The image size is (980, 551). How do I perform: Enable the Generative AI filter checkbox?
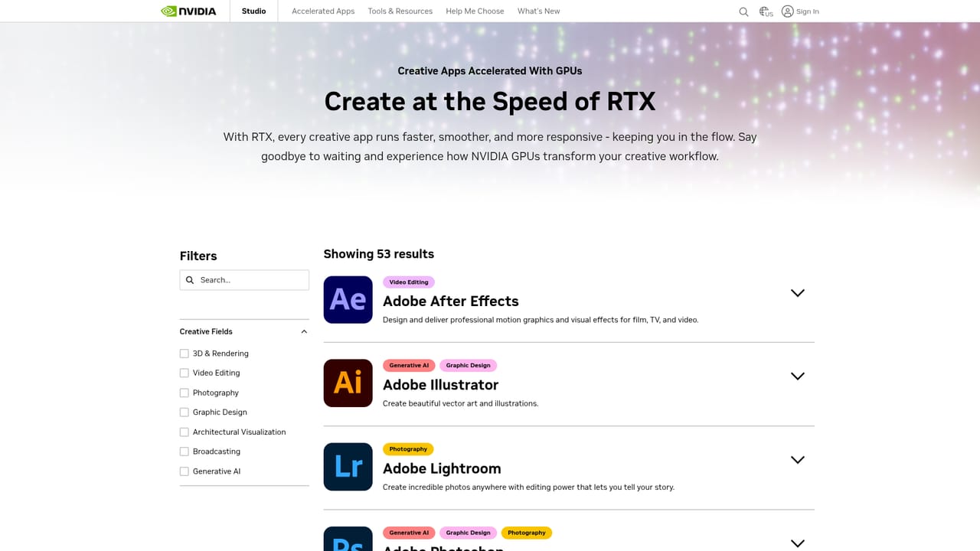pyautogui.click(x=184, y=471)
